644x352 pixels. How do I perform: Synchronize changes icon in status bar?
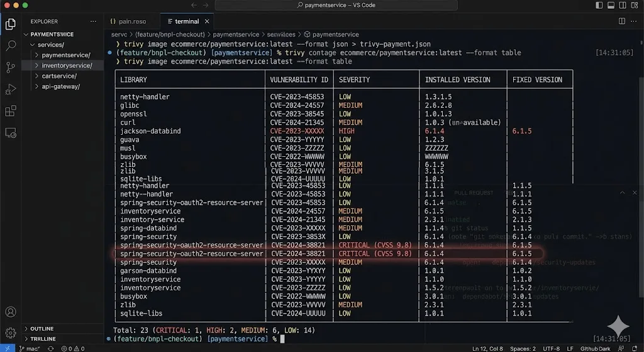point(50,348)
